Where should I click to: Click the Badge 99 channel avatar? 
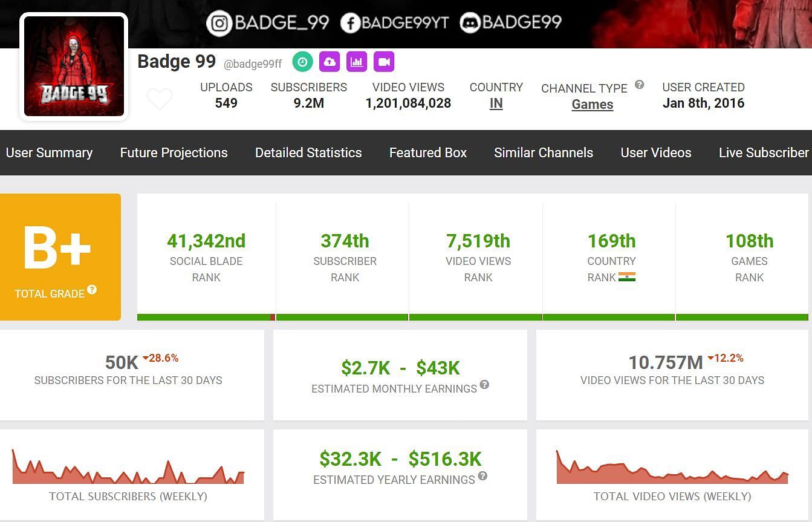74,67
